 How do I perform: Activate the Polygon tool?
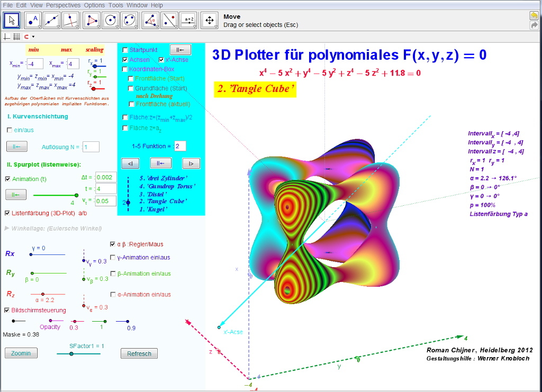93,20
